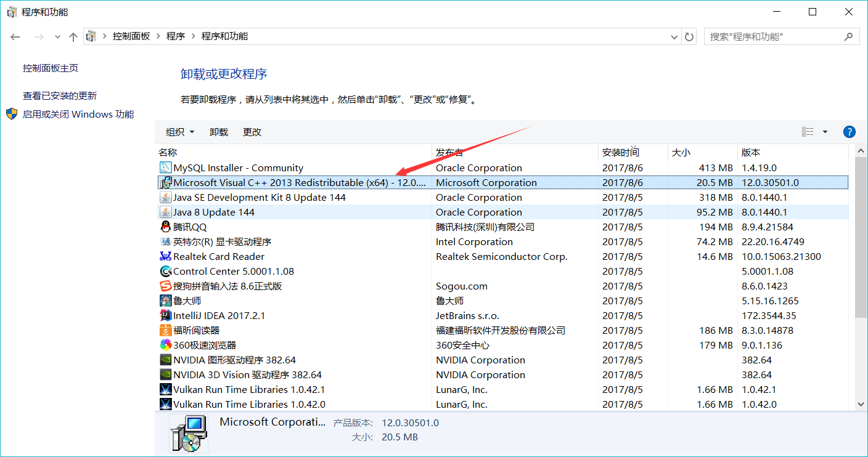Screen dimensions: 868x457
Task: Go up one folder level arrow
Action: tap(73, 37)
